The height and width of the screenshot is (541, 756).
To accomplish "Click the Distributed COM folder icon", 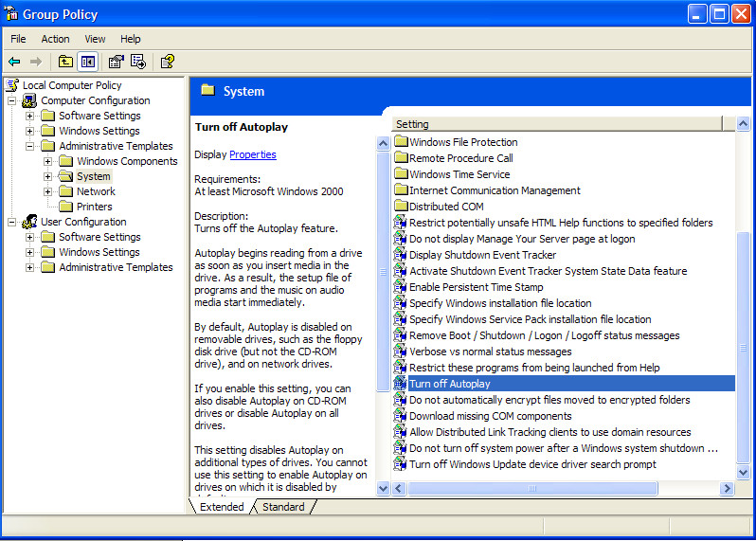I will coord(401,207).
